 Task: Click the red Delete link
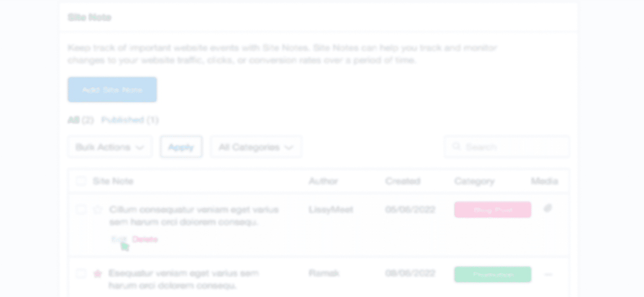145,239
